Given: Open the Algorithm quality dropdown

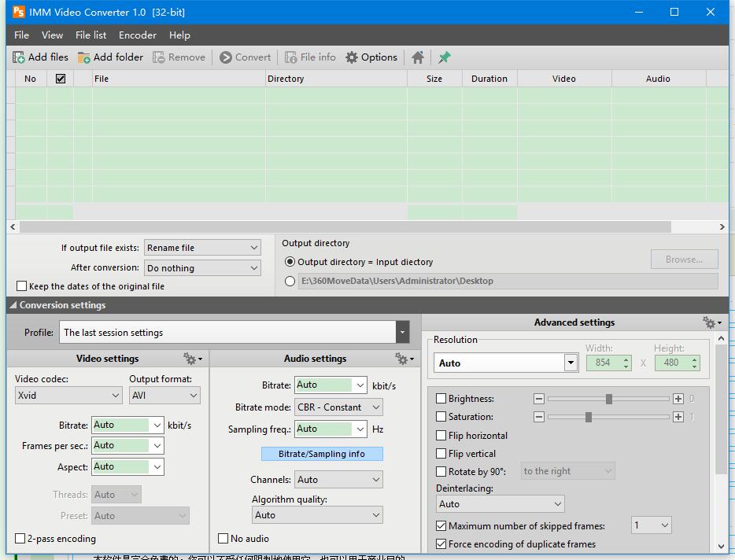Looking at the screenshot, I should coord(317,515).
